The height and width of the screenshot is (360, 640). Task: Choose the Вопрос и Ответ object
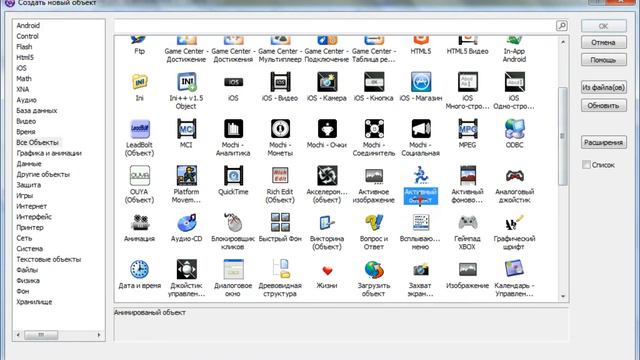click(x=374, y=223)
